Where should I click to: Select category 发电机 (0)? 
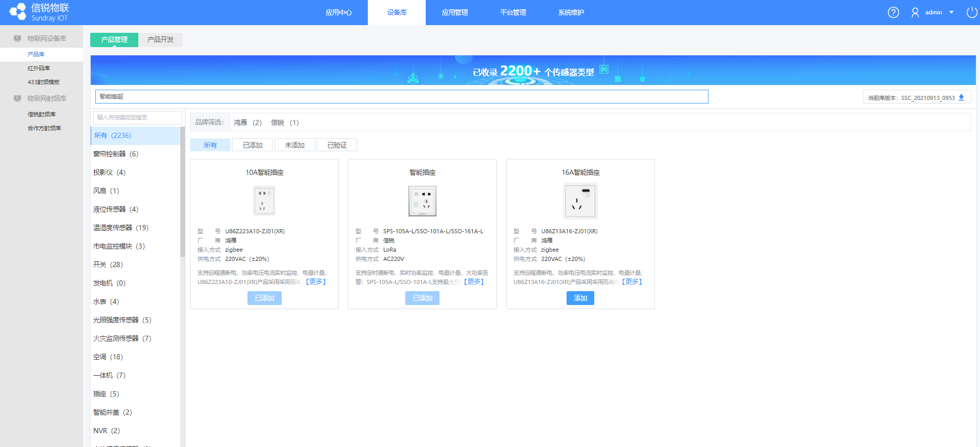(135, 283)
